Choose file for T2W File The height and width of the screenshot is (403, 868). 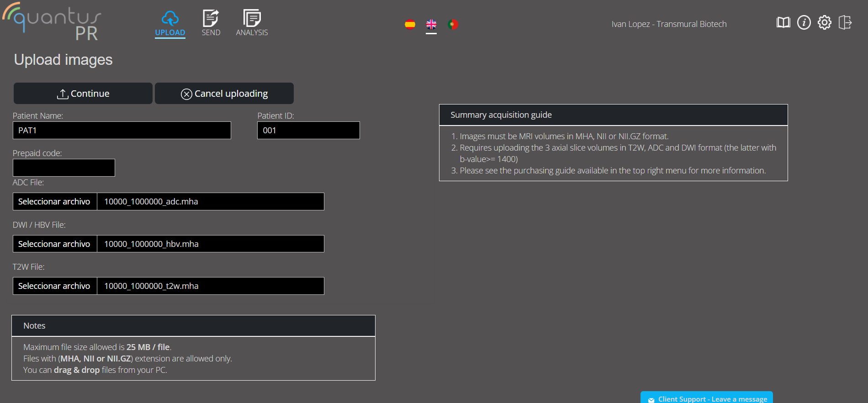(x=54, y=286)
